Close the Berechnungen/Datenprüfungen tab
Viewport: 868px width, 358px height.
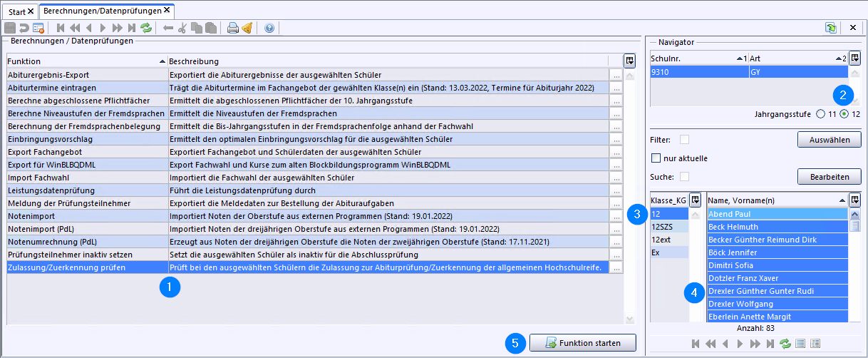tap(167, 10)
